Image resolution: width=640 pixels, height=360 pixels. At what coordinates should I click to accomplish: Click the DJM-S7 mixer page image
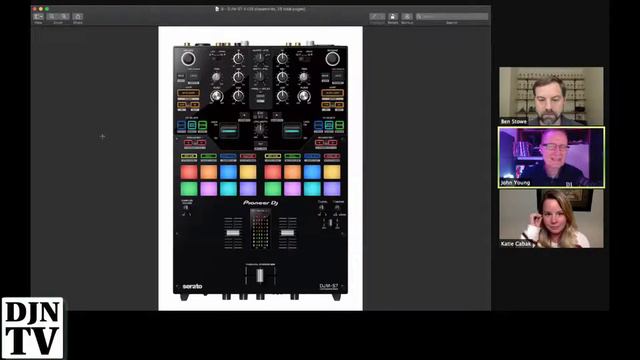tap(260, 168)
